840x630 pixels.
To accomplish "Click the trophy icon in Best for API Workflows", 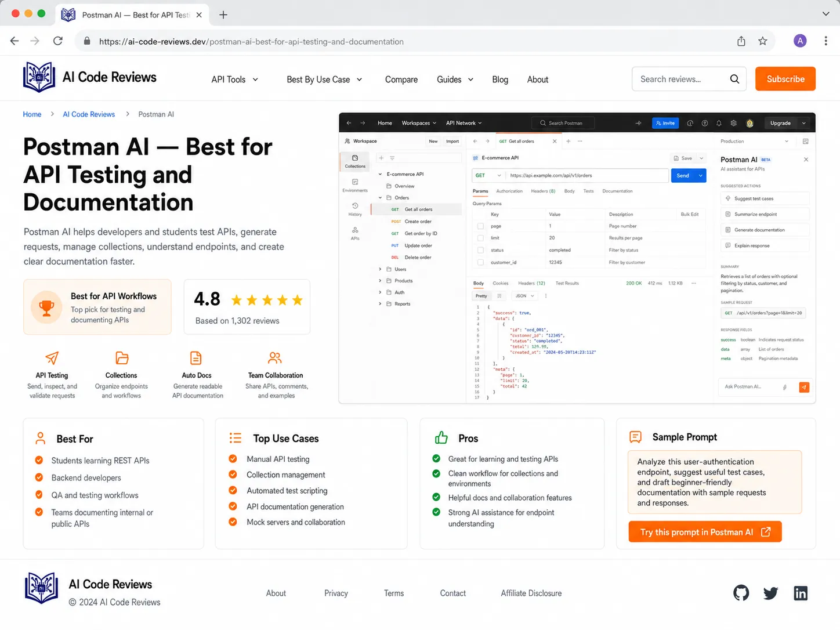I will click(46, 307).
